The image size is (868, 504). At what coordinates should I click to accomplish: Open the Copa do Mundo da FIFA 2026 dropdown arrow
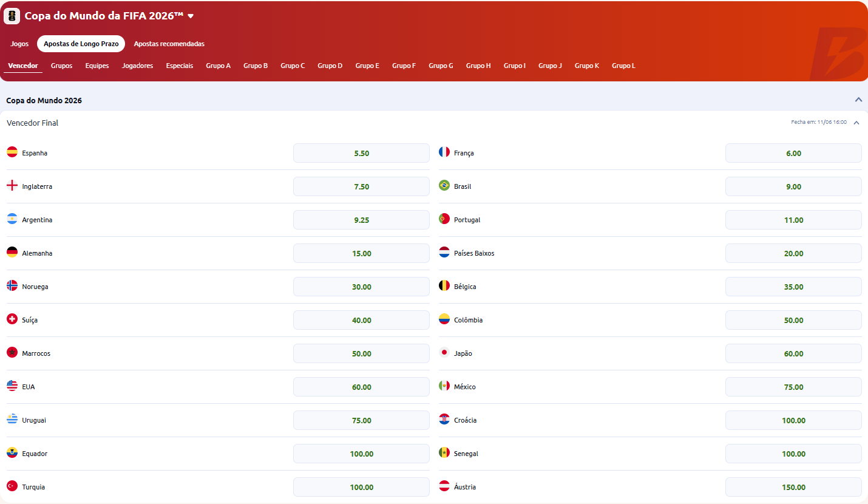pyautogui.click(x=191, y=16)
